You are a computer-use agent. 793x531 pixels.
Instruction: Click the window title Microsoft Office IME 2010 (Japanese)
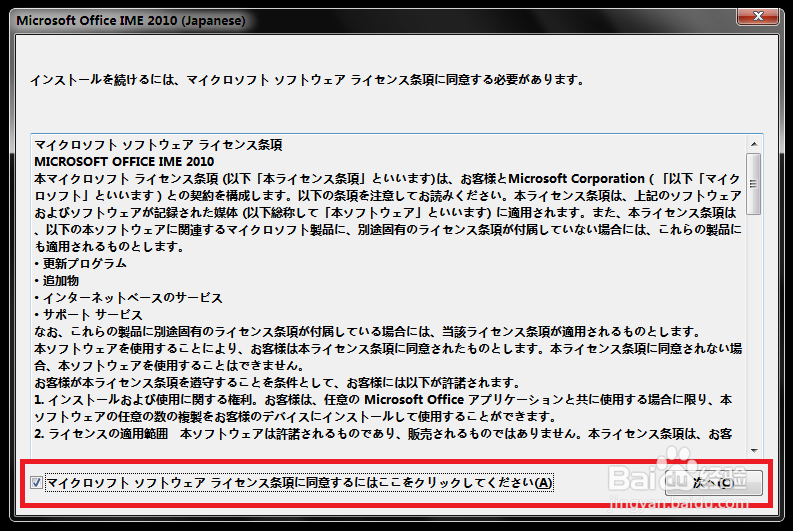pyautogui.click(x=130, y=21)
